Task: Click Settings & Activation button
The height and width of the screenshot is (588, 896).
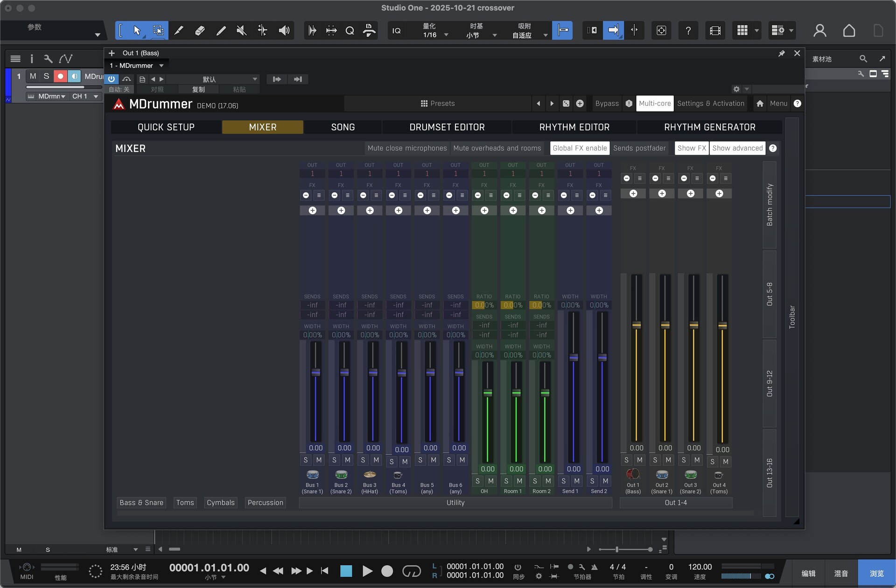Action: [710, 104]
